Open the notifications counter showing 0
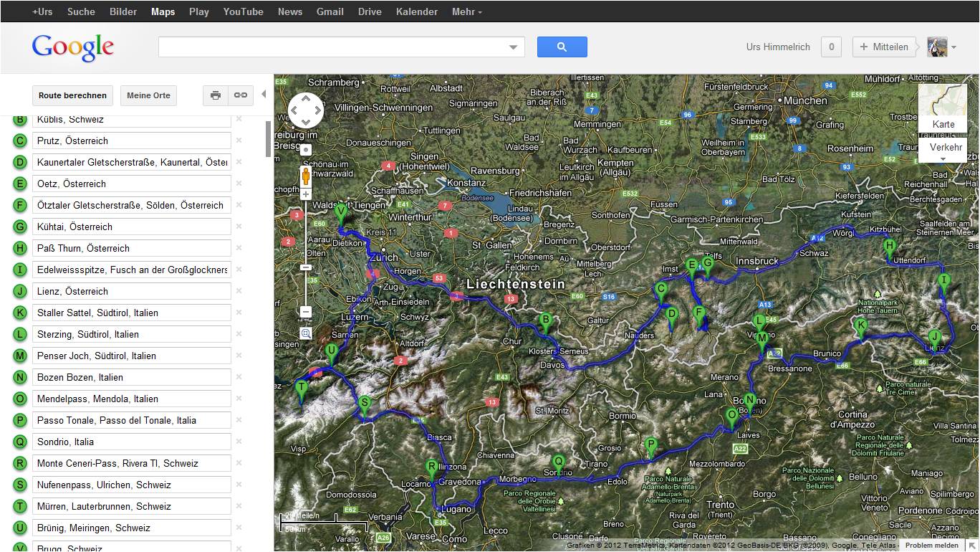 (x=831, y=47)
